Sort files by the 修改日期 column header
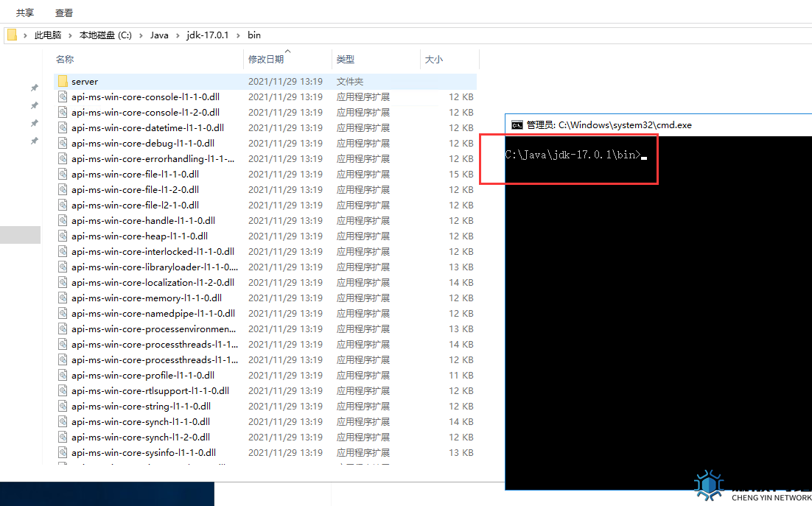 (266, 60)
